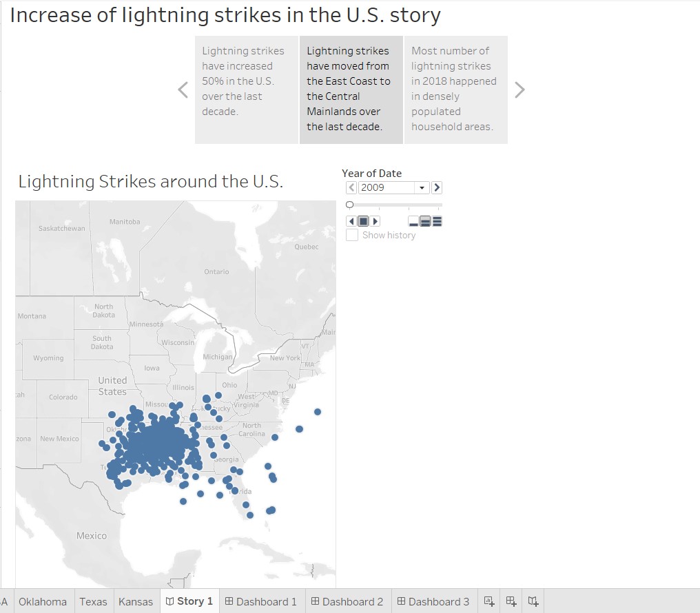Viewport: 700px width, 613px height.
Task: Click the left story navigation arrow
Action: click(x=182, y=90)
